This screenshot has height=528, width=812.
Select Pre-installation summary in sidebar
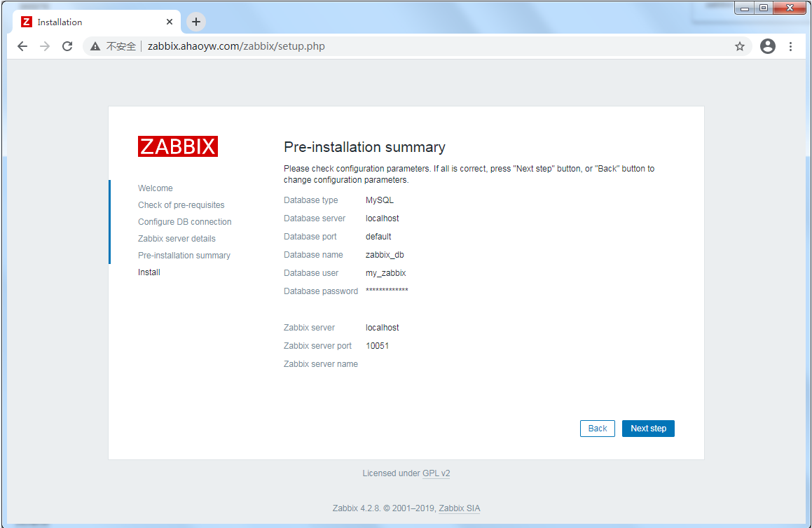184,256
